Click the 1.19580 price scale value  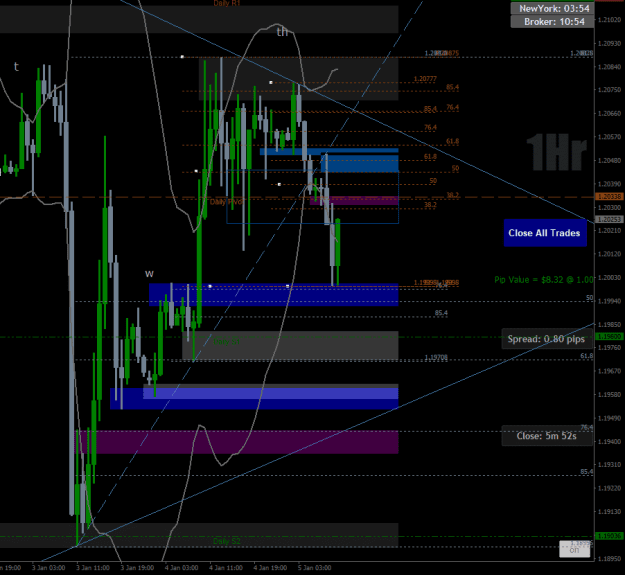coord(609,394)
